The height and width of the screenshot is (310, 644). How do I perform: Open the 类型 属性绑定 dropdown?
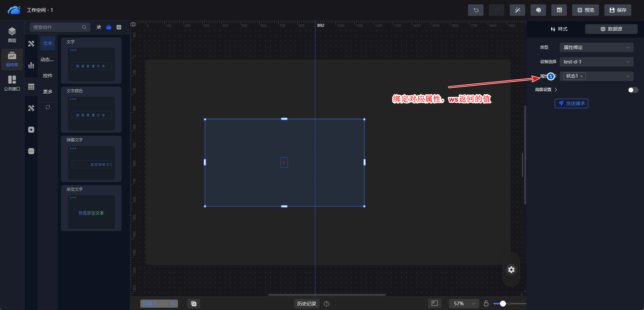click(596, 47)
